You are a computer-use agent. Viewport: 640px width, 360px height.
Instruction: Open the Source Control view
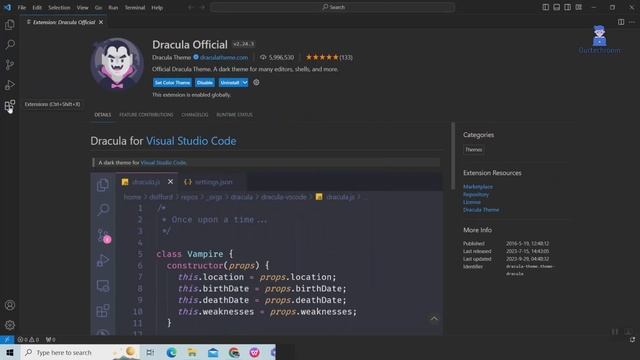[10, 64]
